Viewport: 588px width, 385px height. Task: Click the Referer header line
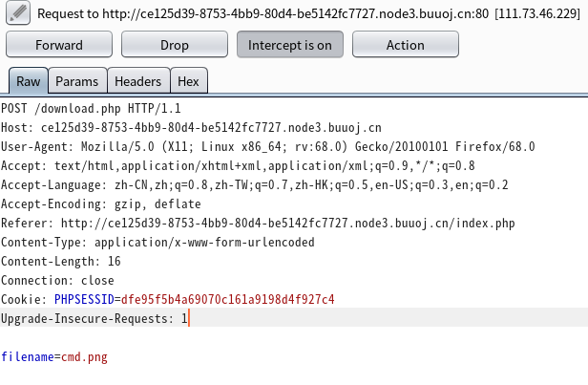[258, 223]
